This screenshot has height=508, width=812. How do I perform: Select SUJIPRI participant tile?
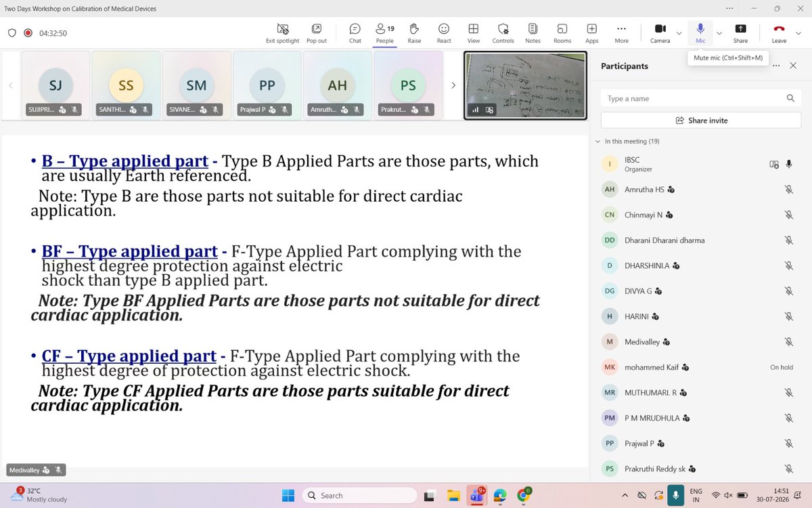click(x=55, y=85)
